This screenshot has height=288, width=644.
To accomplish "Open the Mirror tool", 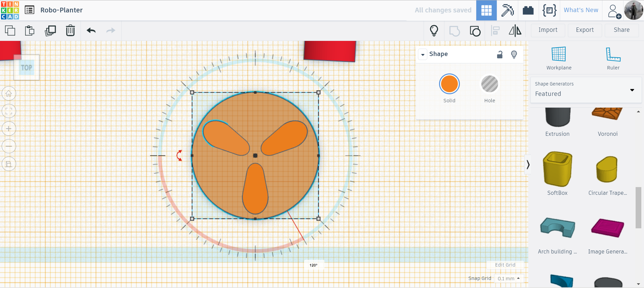I will [x=515, y=31].
